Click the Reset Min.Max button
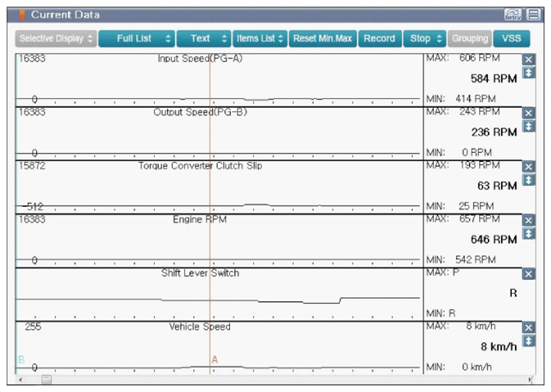This screenshot has width=551, height=392. click(x=323, y=38)
